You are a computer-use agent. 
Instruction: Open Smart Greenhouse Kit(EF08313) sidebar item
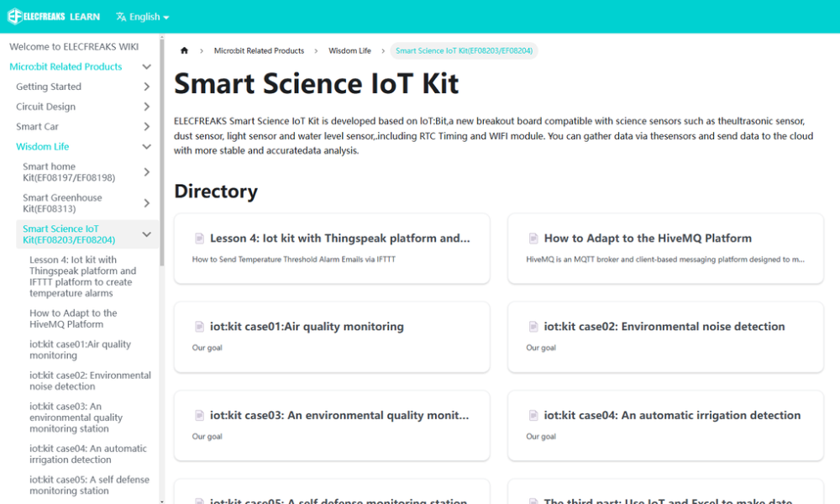62,203
